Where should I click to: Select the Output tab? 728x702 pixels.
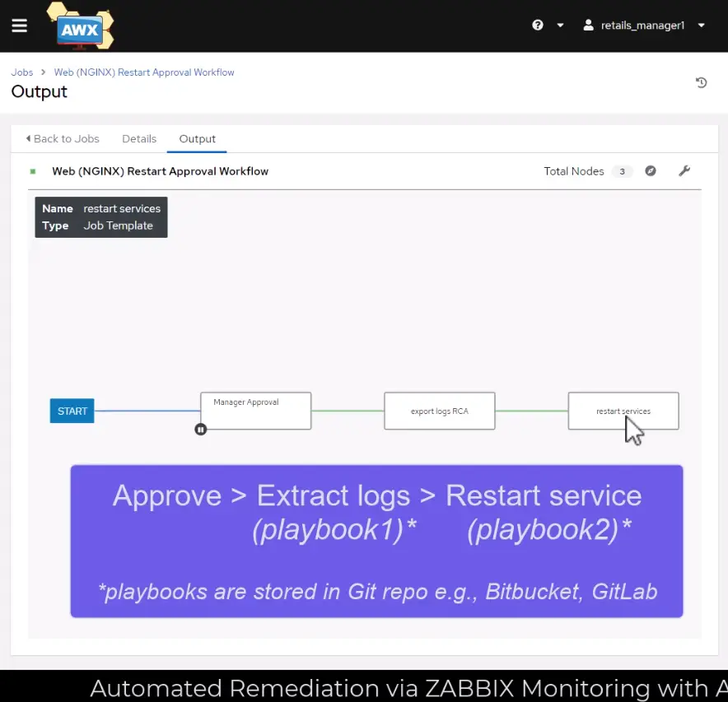[198, 139]
